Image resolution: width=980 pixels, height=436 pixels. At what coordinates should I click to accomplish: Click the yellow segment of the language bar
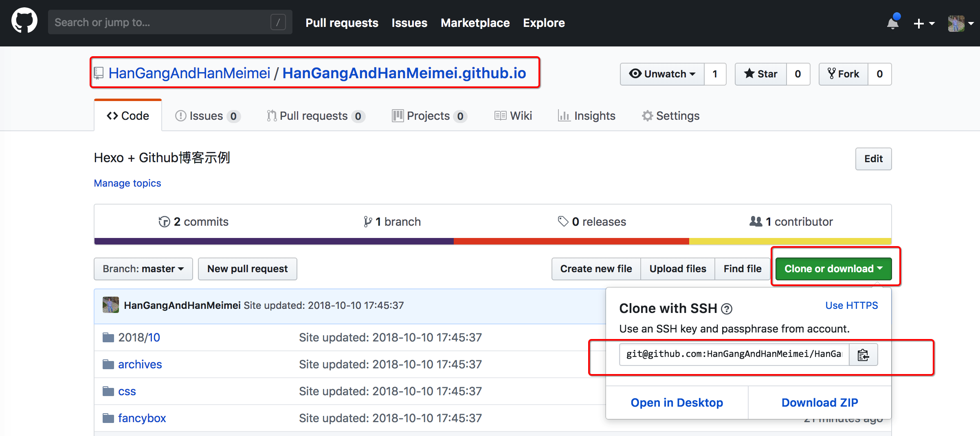790,241
